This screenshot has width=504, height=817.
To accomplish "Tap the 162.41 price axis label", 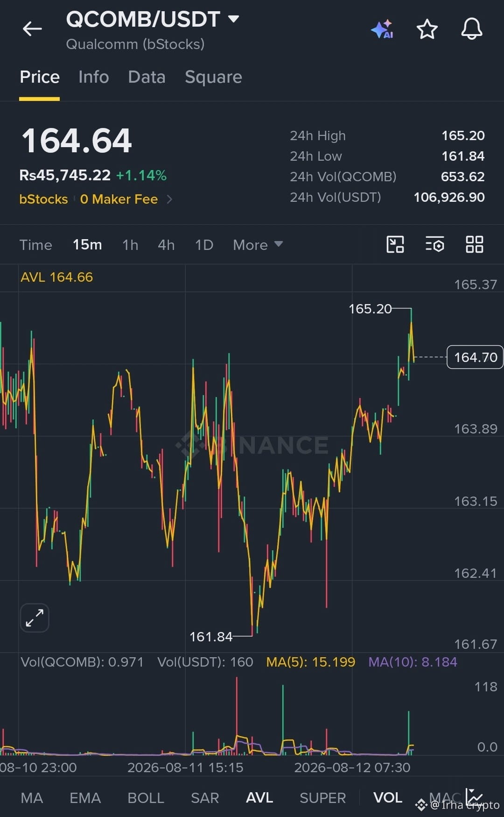I will tap(476, 573).
